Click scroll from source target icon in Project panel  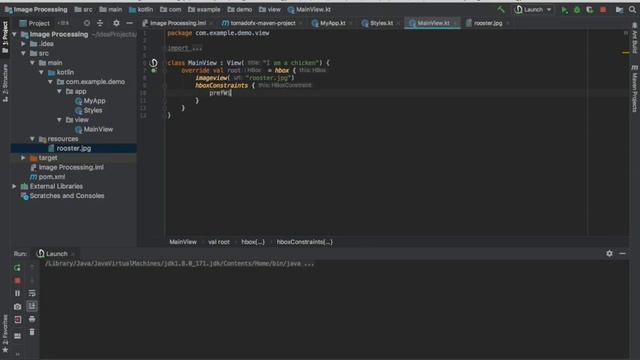click(87, 23)
